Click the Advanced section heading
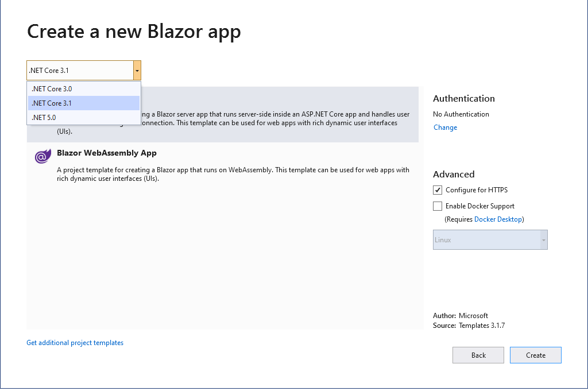The height and width of the screenshot is (391, 588). (454, 175)
